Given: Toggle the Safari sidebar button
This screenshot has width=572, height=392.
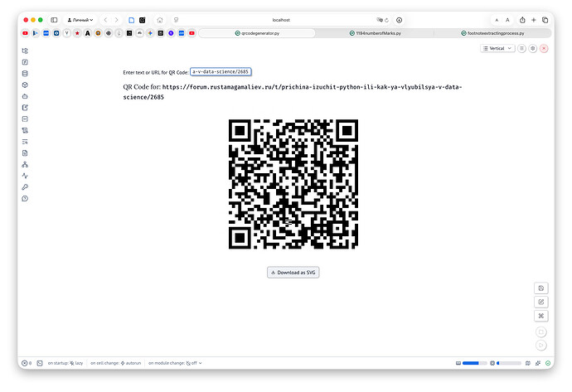Looking at the screenshot, I should click(x=54, y=19).
